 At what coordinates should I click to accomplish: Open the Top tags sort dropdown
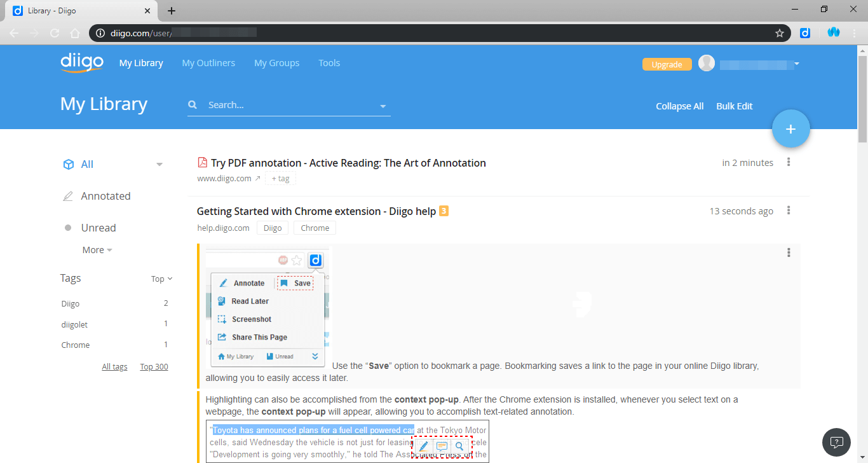(162, 279)
